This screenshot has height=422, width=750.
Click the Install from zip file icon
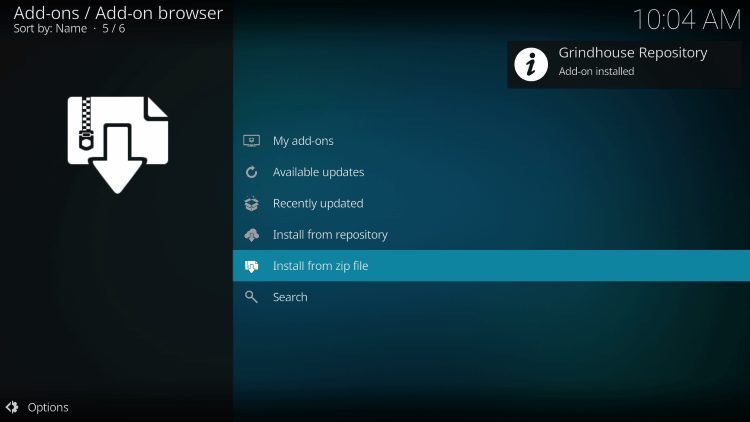[252, 266]
